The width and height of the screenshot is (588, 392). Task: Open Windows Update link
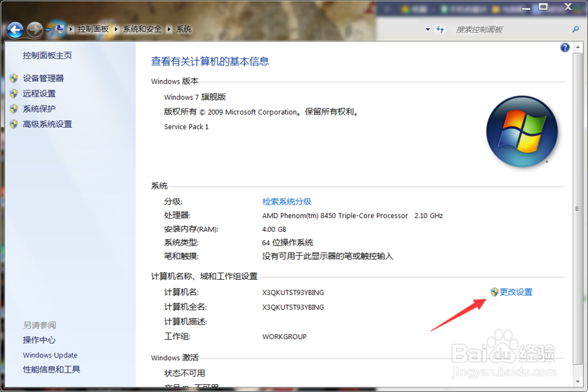50,355
